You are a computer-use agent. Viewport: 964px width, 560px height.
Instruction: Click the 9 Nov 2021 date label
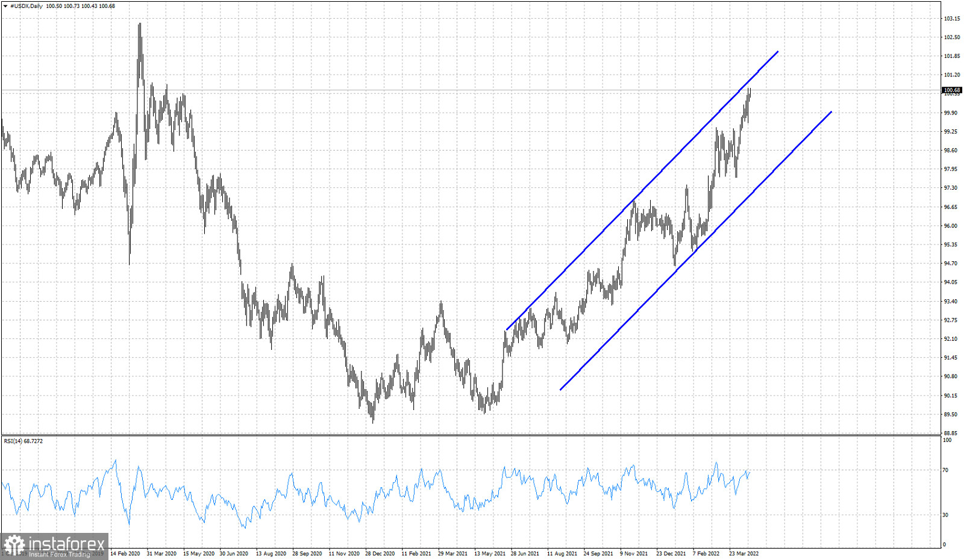click(x=634, y=553)
